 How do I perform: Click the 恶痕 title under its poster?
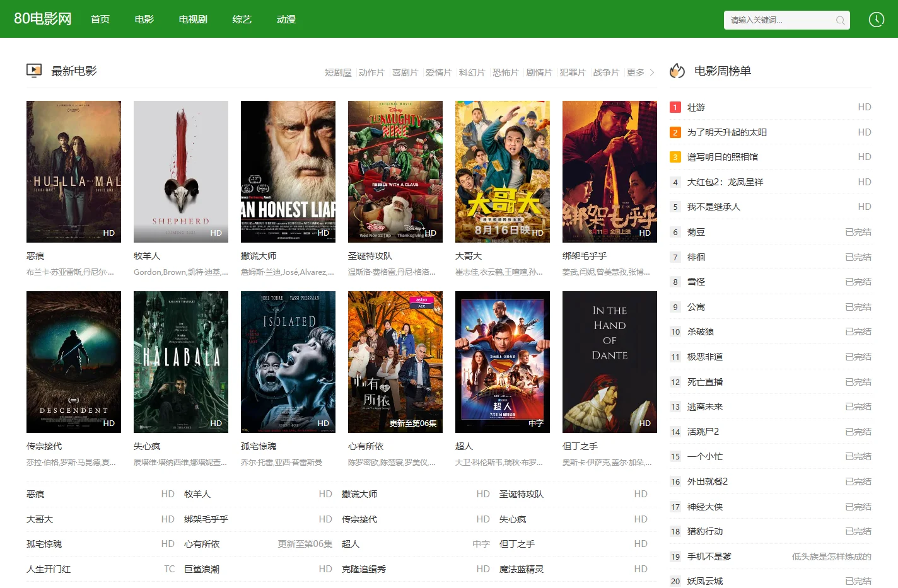(35, 256)
